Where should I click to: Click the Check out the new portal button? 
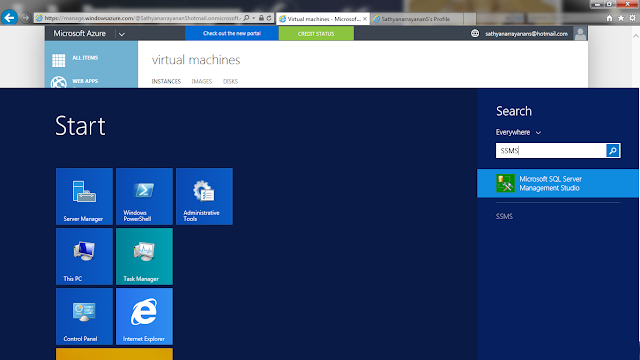click(232, 33)
